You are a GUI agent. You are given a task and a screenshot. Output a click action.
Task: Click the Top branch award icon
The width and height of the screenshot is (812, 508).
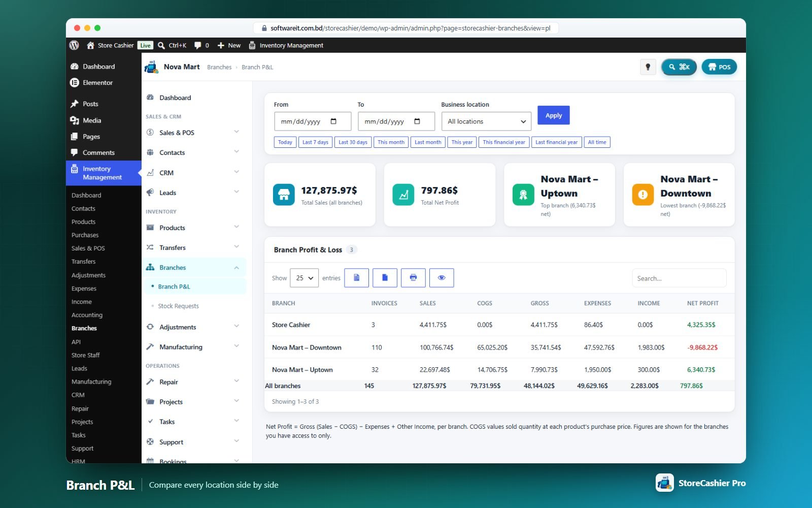523,195
